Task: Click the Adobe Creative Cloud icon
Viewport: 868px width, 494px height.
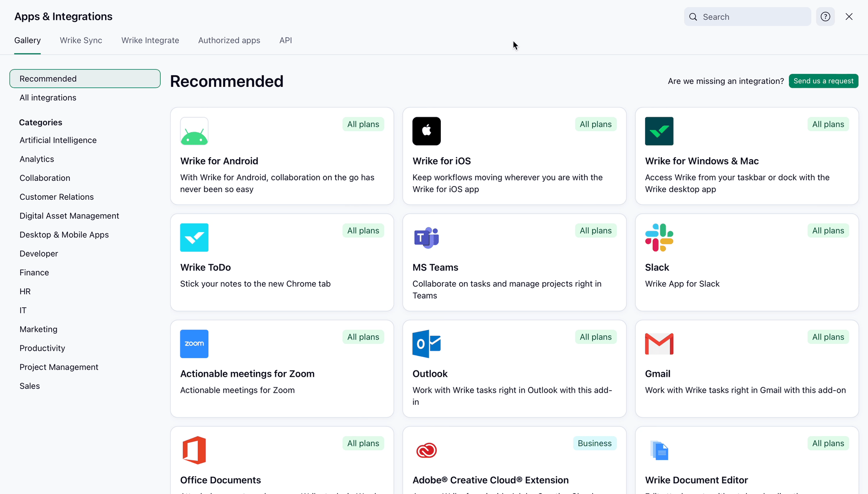Action: pos(427,450)
